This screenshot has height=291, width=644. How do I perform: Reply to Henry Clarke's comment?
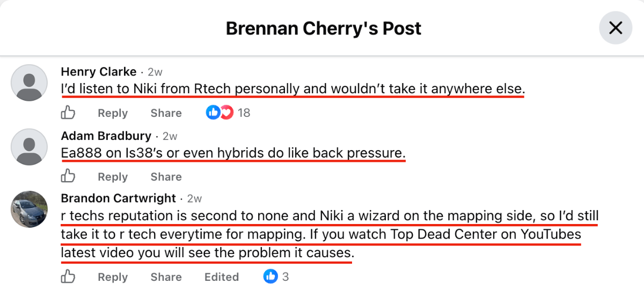(113, 113)
